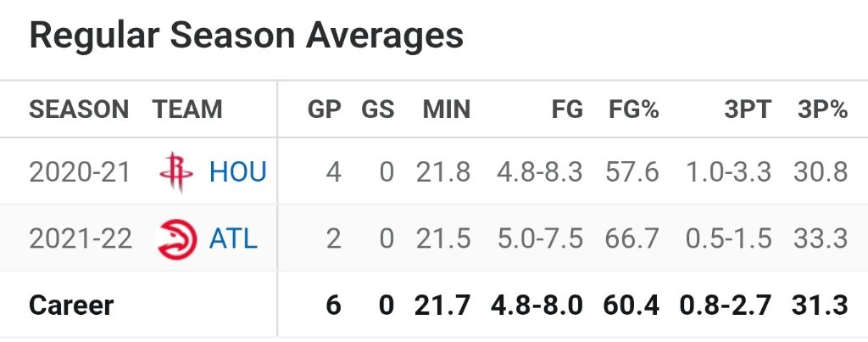Select the 2020-21 season row label
This screenshot has width=868, height=342.
click(x=79, y=171)
